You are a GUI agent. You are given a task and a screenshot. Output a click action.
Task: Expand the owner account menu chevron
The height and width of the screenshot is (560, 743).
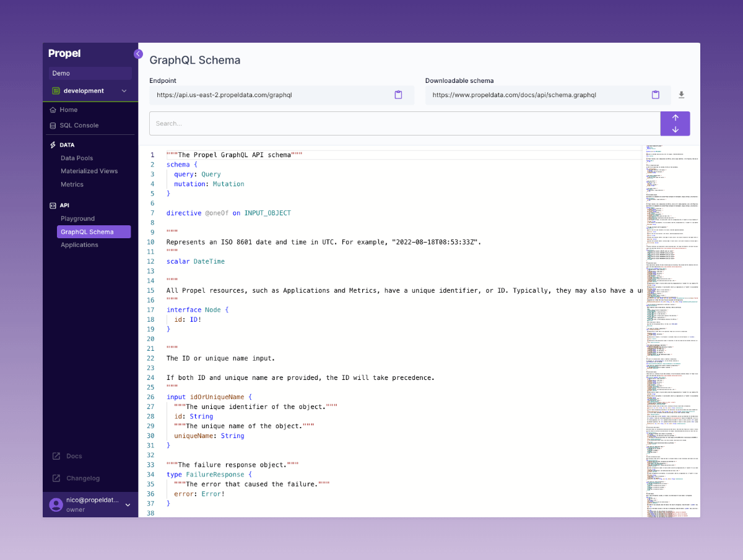point(128,504)
